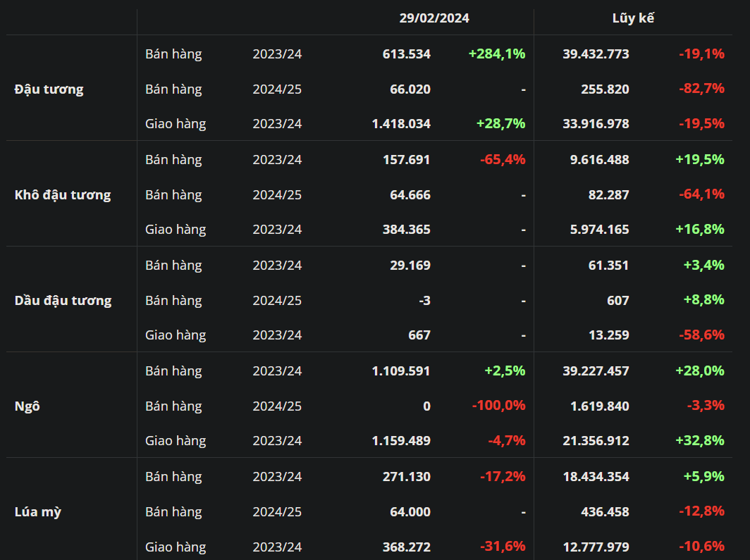Select the 9.616.488 cumulative cell
This screenshot has height=560, width=750.
(599, 159)
